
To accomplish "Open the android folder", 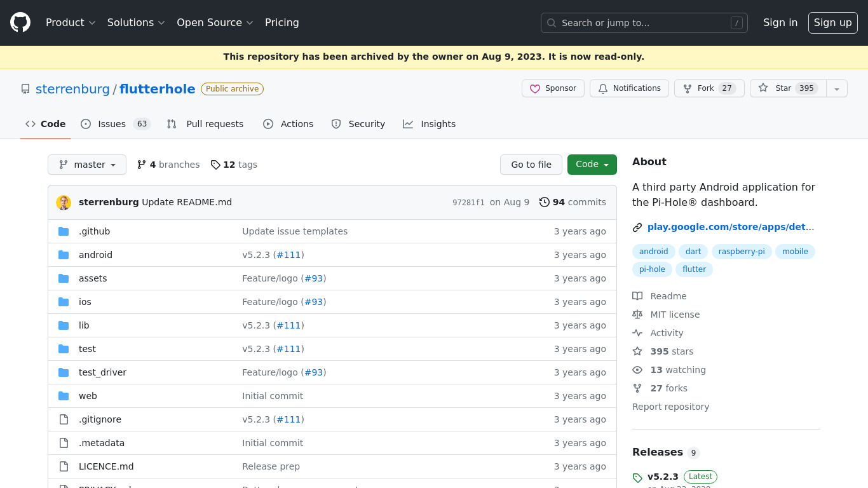I will [x=95, y=255].
